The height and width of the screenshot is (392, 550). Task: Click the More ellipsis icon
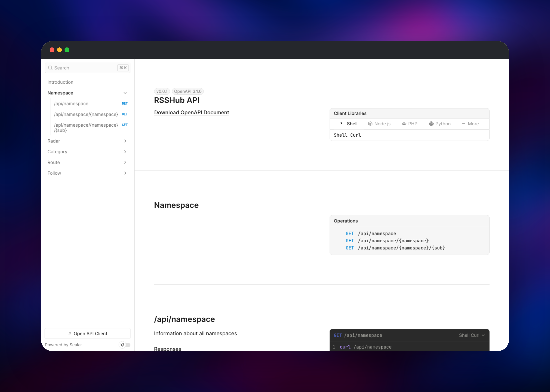[x=464, y=124]
